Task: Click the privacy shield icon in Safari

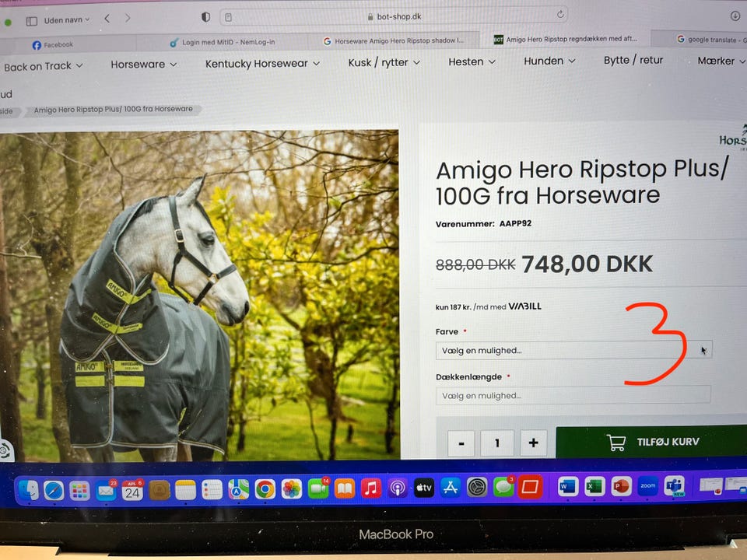Action: click(x=205, y=18)
